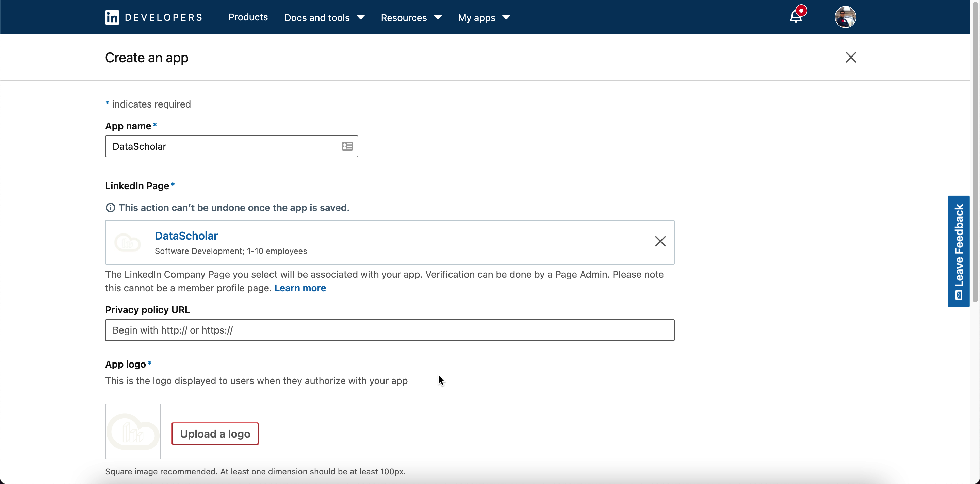Go to Products in the nav bar
This screenshot has height=484, width=980.
[248, 17]
